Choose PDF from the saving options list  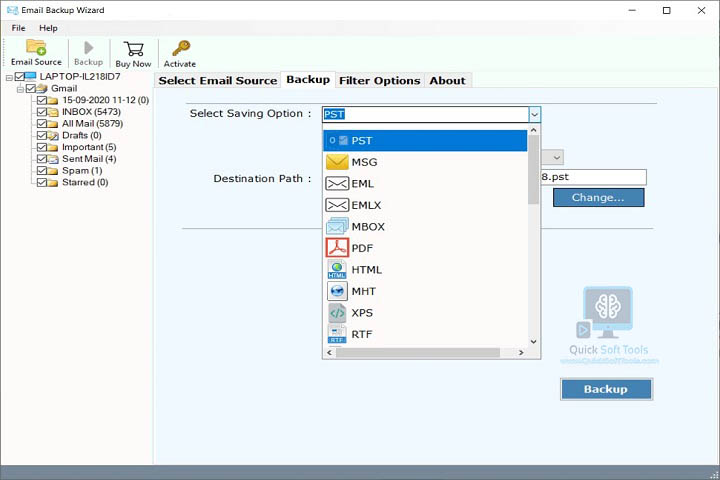[x=425, y=248]
